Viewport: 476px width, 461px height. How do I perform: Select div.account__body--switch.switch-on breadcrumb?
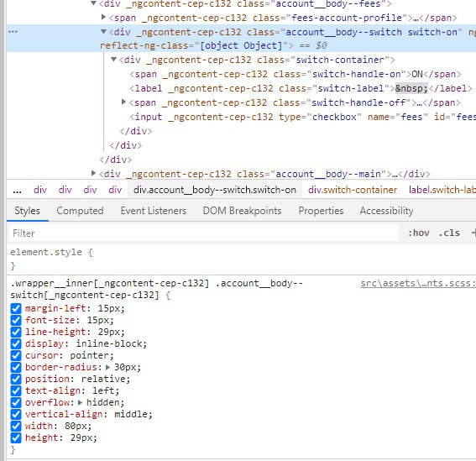pyautogui.click(x=215, y=190)
